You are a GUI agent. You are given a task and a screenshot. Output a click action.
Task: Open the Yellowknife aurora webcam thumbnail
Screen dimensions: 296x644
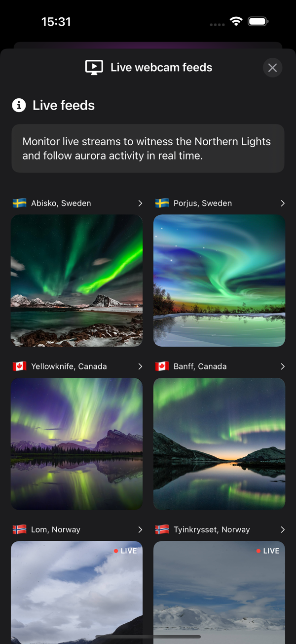coord(76,444)
